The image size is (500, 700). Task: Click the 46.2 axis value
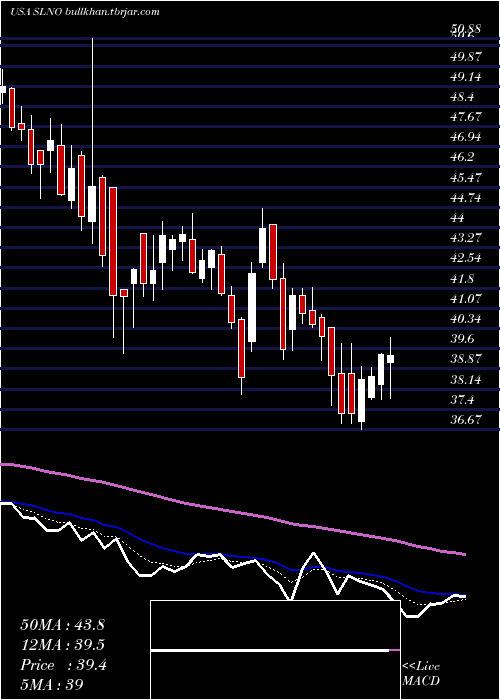click(464, 157)
